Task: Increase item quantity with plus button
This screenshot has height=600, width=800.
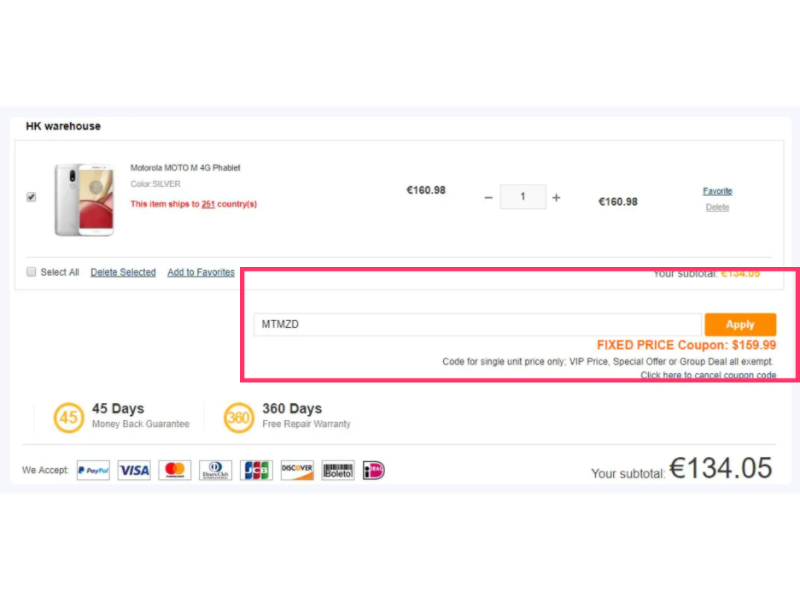Action: (x=556, y=197)
